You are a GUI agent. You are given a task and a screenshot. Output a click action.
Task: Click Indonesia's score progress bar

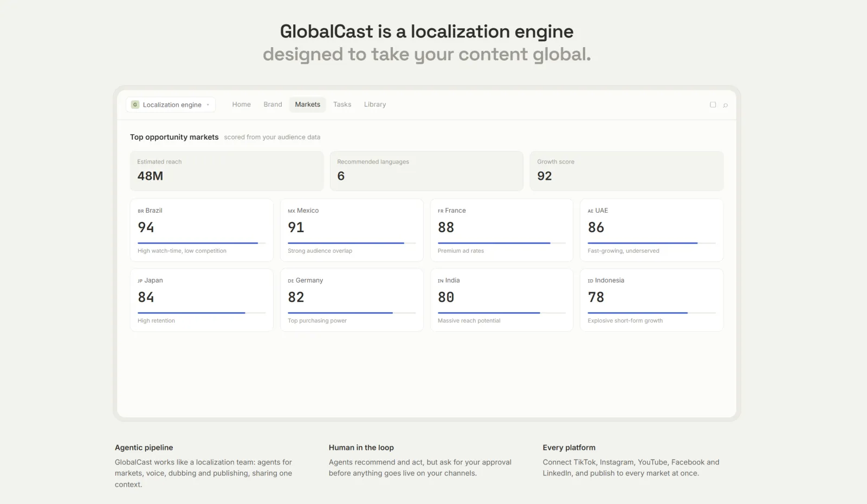click(651, 313)
